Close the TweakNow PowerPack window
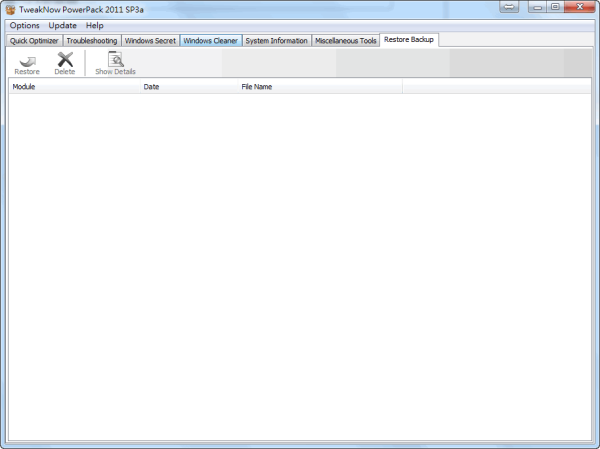The height and width of the screenshot is (449, 600). coord(579,7)
